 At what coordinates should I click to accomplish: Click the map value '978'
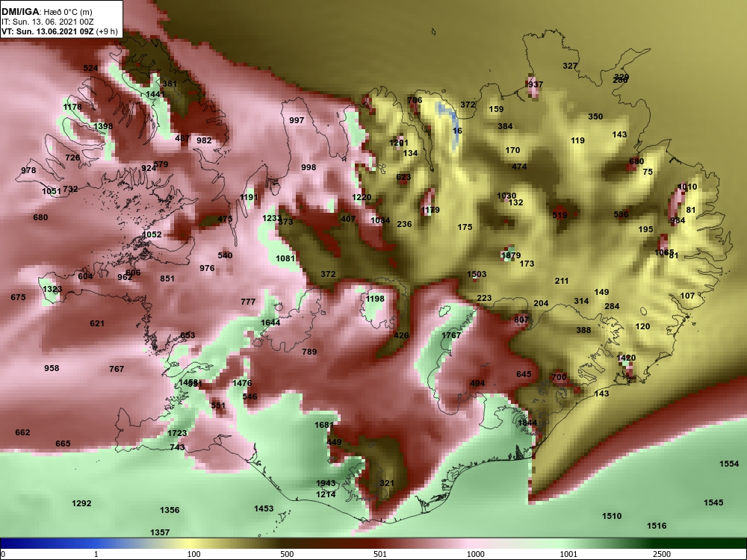pyautogui.click(x=28, y=170)
